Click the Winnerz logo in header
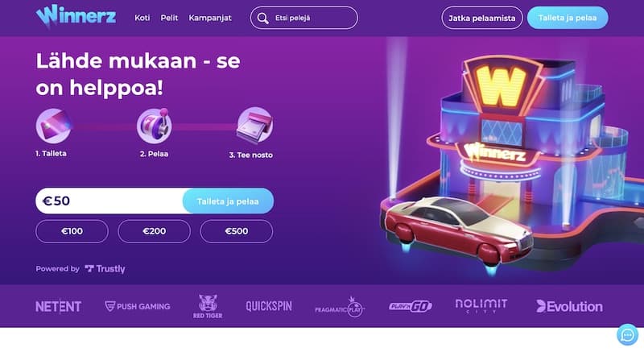Viewport: 644px width, 352px height. tap(76, 17)
